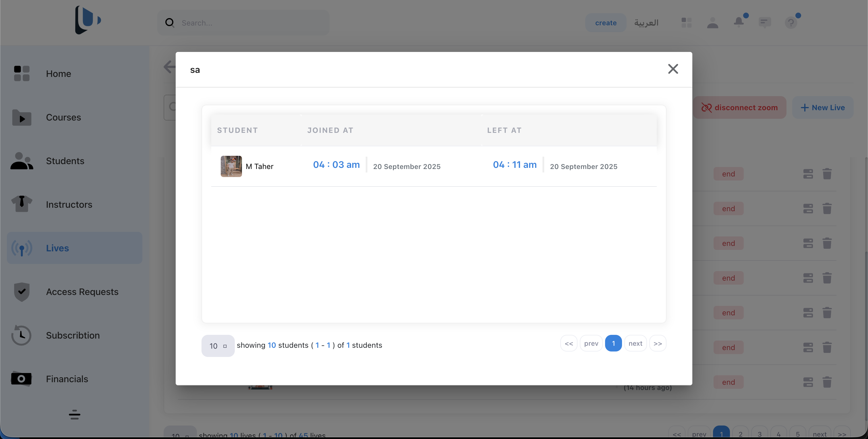The width and height of the screenshot is (868, 439).
Task: Open the 10 per-page dropdown in dialog
Action: click(x=218, y=346)
